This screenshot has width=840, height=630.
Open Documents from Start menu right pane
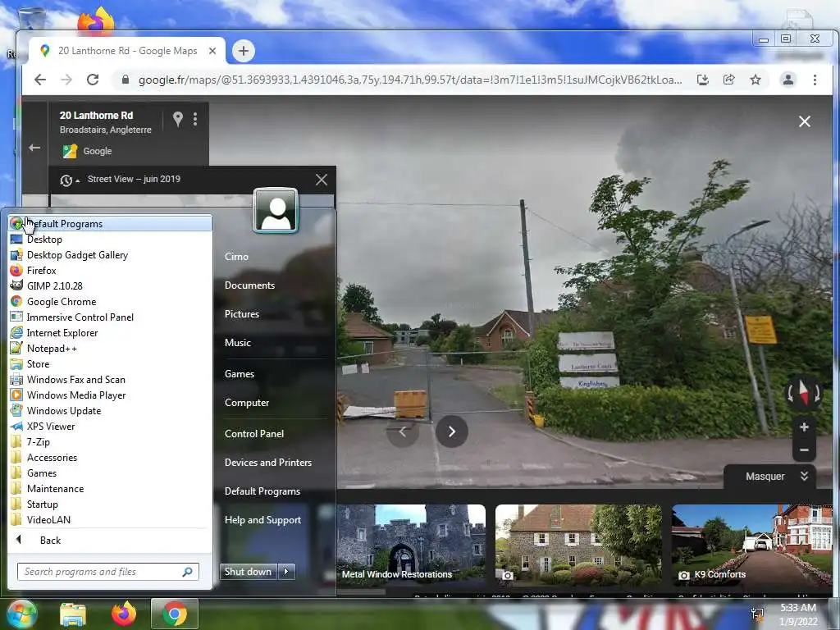point(249,285)
